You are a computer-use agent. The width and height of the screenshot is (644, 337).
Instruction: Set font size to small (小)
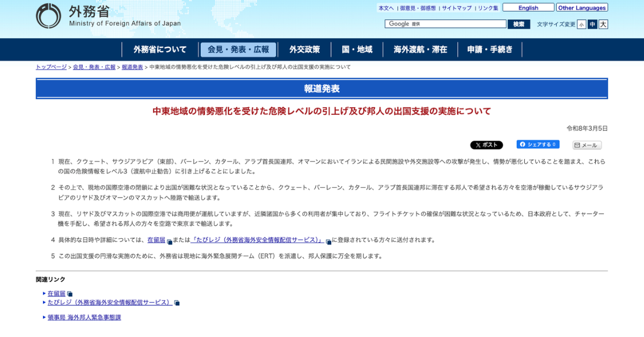tap(581, 24)
